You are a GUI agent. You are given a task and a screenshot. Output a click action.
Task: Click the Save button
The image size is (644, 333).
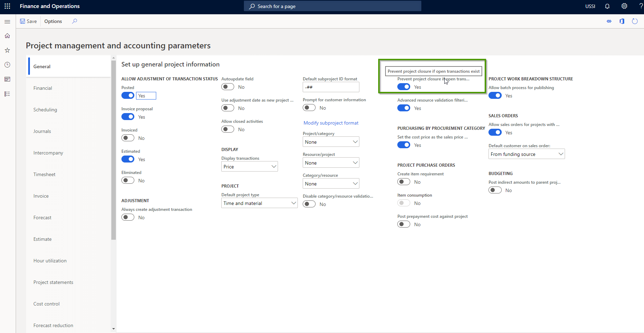coord(29,21)
